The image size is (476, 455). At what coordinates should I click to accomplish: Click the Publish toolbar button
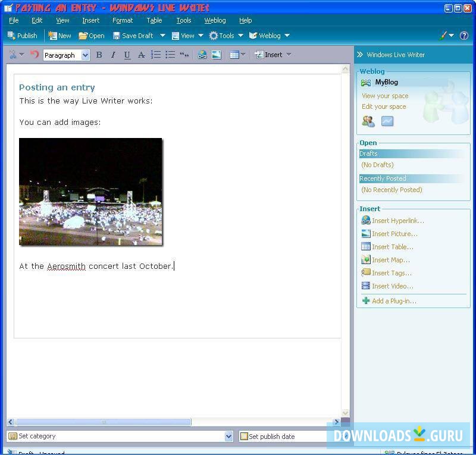(22, 36)
